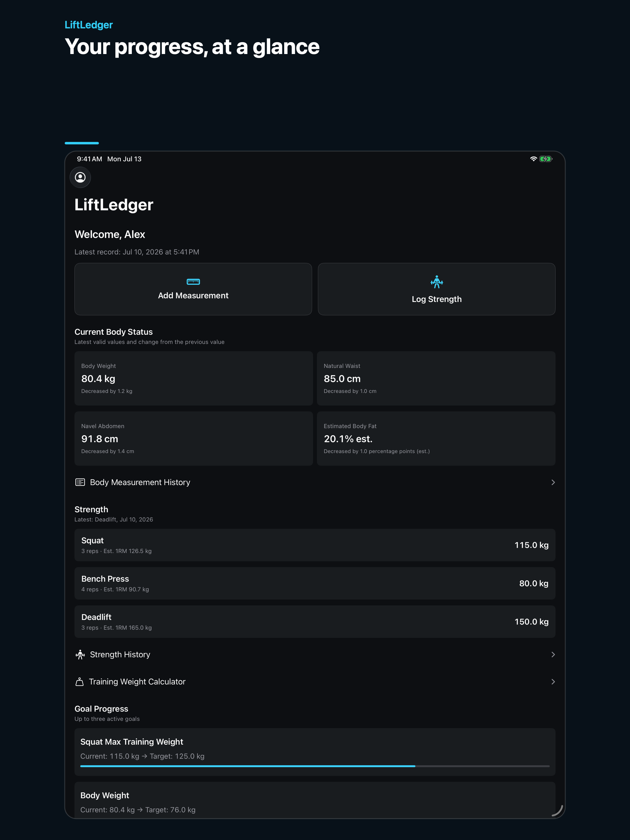Click the 80.0 kg Bench Press value
The image size is (630, 840).
[534, 583]
